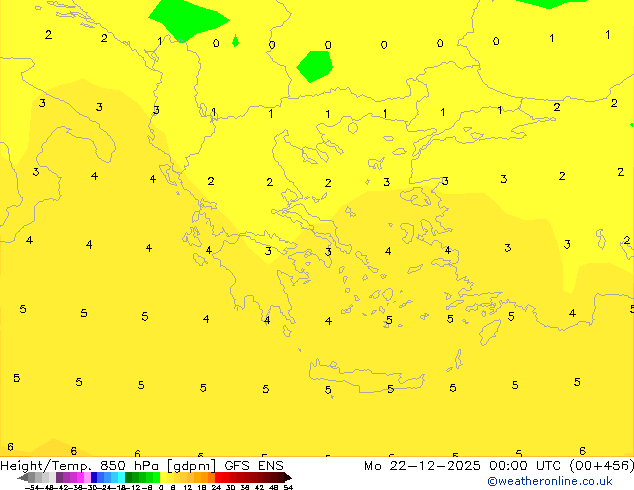
Task: Click the Crete island outline on the map
Action: [x=366, y=376]
